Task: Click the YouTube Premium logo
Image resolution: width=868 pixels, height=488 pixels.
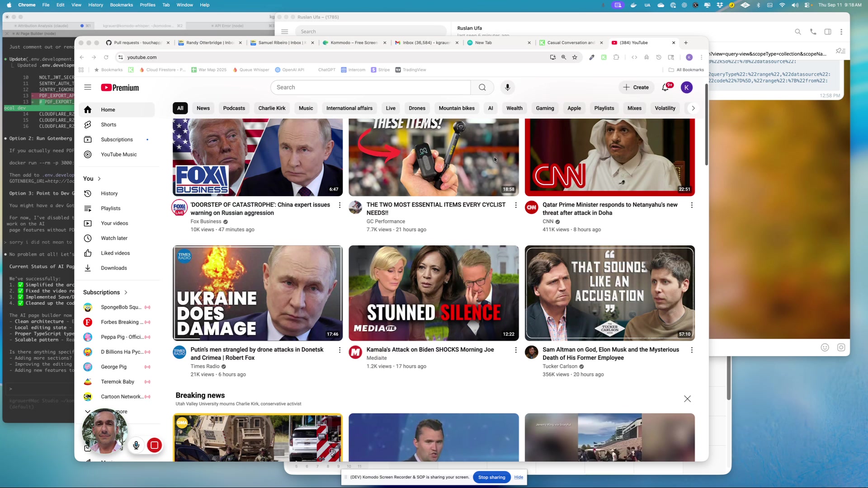Action: tap(120, 88)
